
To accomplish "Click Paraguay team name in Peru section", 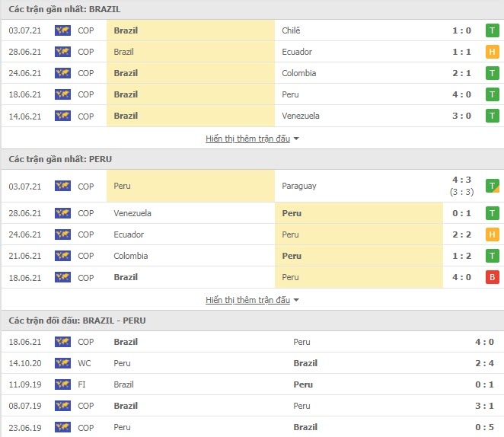I will point(299,186).
